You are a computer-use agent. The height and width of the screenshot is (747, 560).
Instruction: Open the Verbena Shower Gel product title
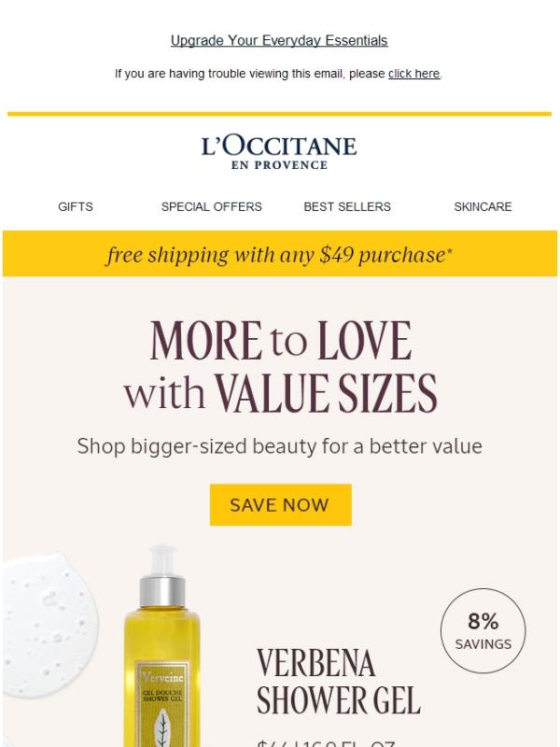pyautogui.click(x=339, y=683)
